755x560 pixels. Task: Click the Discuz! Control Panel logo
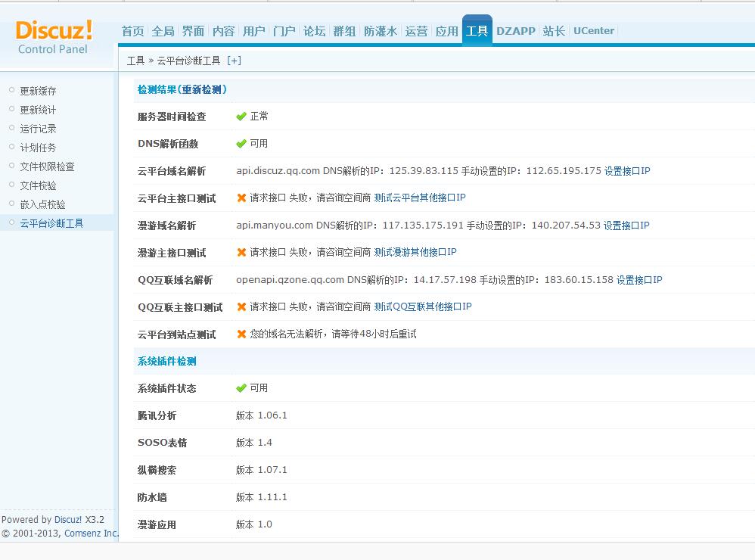point(53,37)
